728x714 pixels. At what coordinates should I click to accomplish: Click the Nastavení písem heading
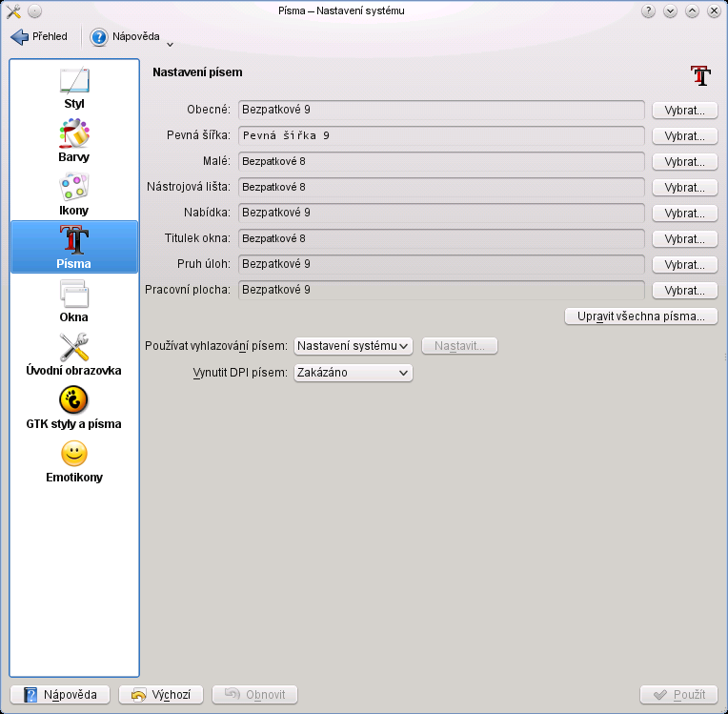(x=197, y=72)
